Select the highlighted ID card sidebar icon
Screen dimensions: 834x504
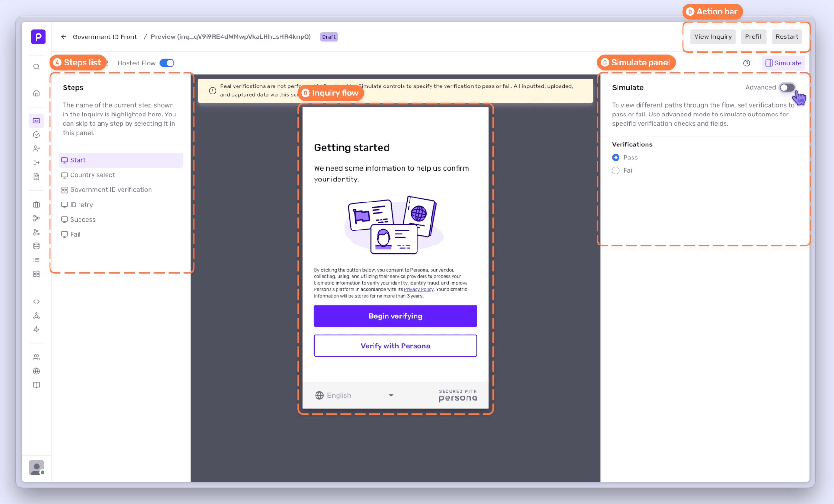(x=36, y=121)
